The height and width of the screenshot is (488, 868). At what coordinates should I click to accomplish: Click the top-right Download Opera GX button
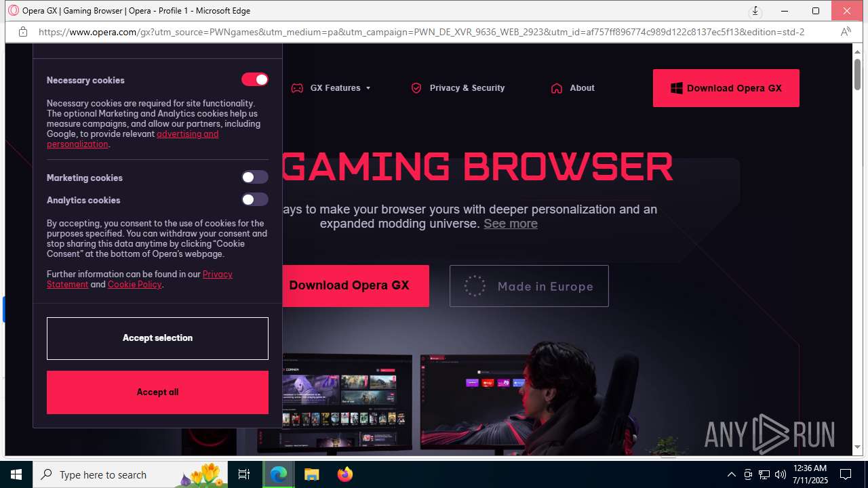(x=726, y=88)
